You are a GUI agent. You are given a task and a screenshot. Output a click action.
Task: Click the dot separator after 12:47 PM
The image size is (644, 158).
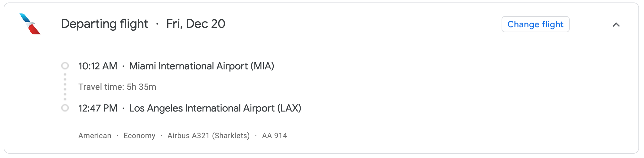123,108
